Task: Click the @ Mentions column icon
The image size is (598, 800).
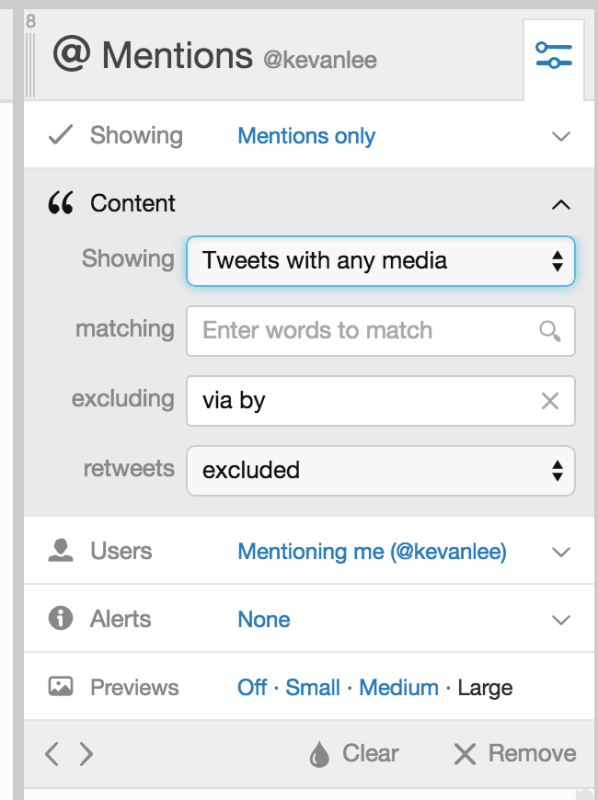Action: point(71,54)
